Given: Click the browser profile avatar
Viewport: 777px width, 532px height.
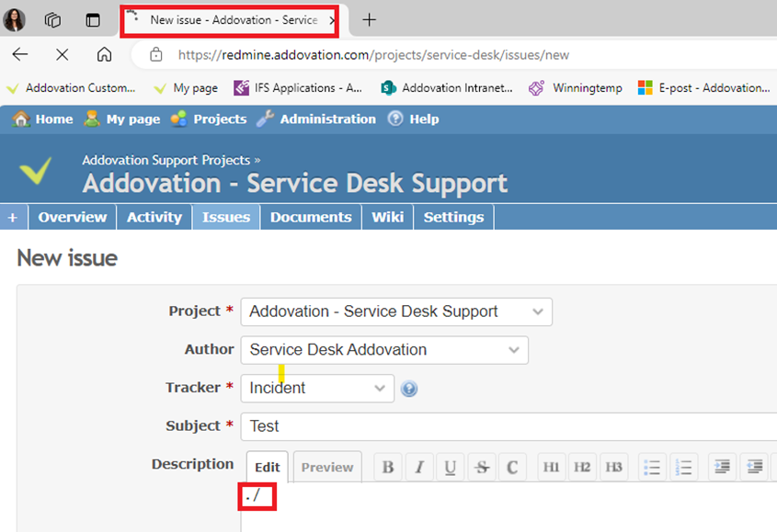Looking at the screenshot, I should 14,20.
